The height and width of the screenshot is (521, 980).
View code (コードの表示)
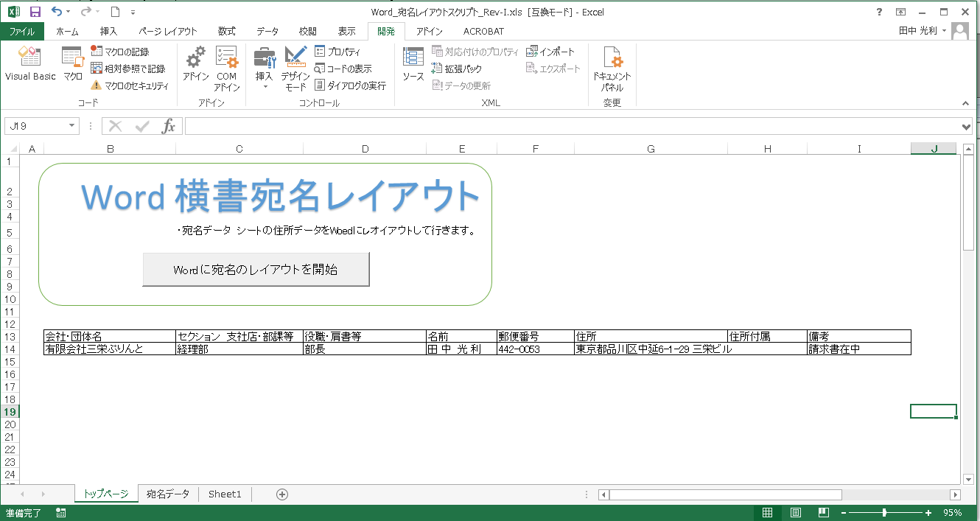pos(343,69)
